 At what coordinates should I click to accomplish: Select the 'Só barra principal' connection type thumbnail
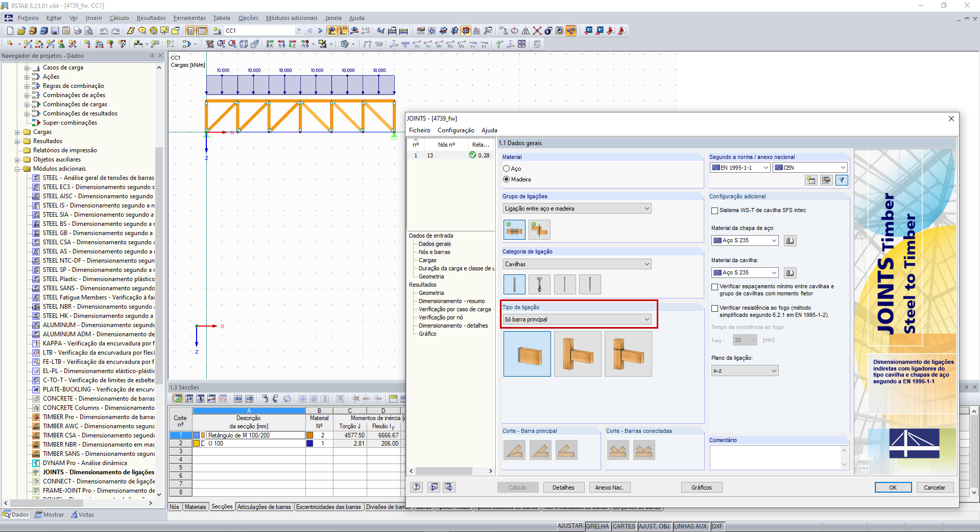coord(527,354)
